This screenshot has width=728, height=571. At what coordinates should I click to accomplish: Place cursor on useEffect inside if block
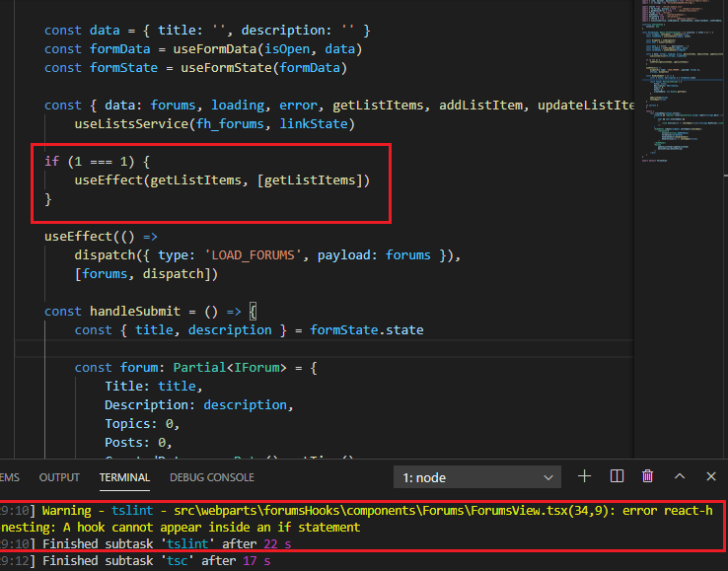click(x=110, y=179)
